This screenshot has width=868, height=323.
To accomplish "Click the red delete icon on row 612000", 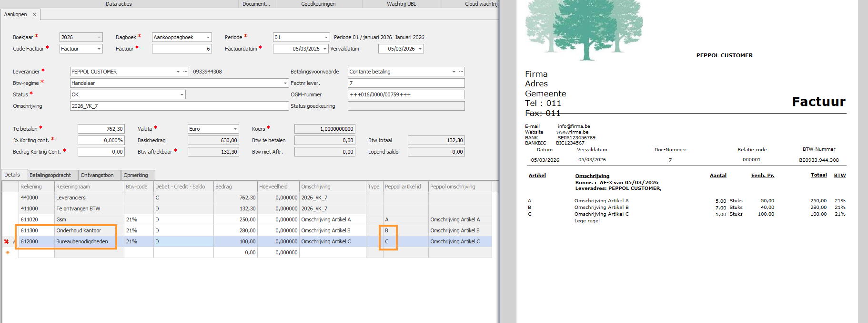I will [x=6, y=242].
